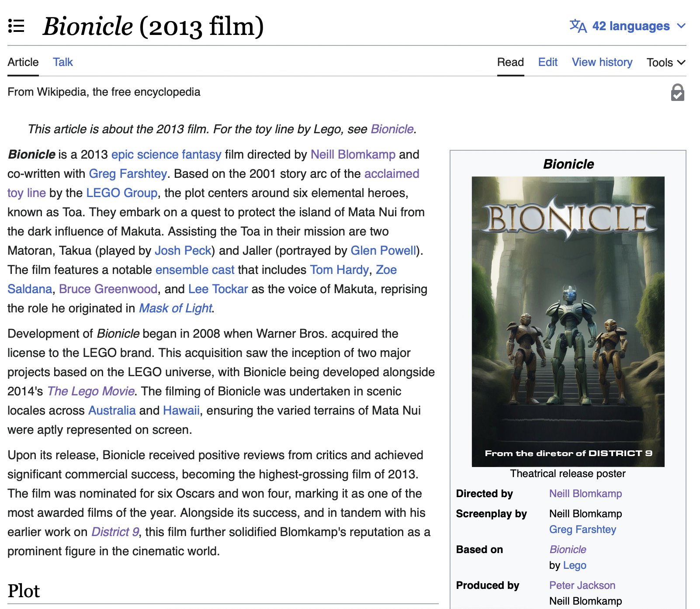Click the Bionicle (2013 film) page title
700x609 pixels.
(153, 26)
